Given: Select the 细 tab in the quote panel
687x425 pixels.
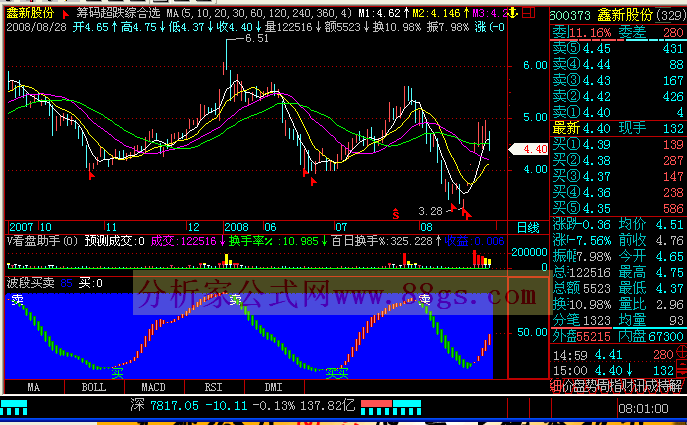Looking at the screenshot, I should point(556,386).
